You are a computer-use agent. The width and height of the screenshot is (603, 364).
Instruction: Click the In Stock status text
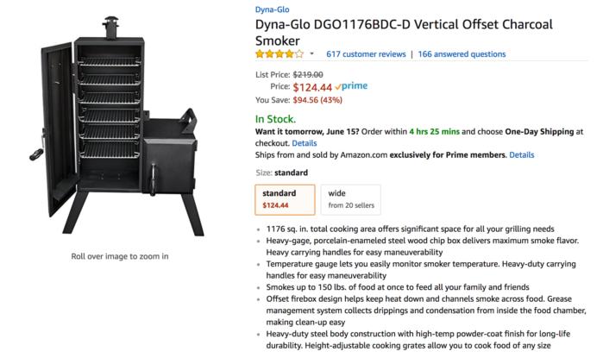click(x=275, y=119)
